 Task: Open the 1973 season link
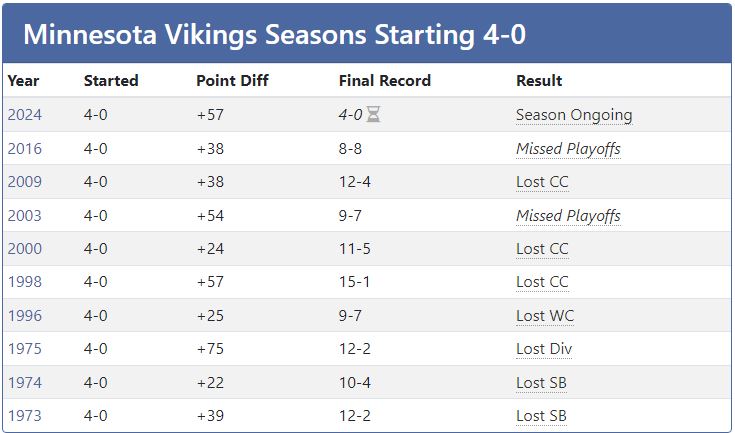pyautogui.click(x=25, y=416)
